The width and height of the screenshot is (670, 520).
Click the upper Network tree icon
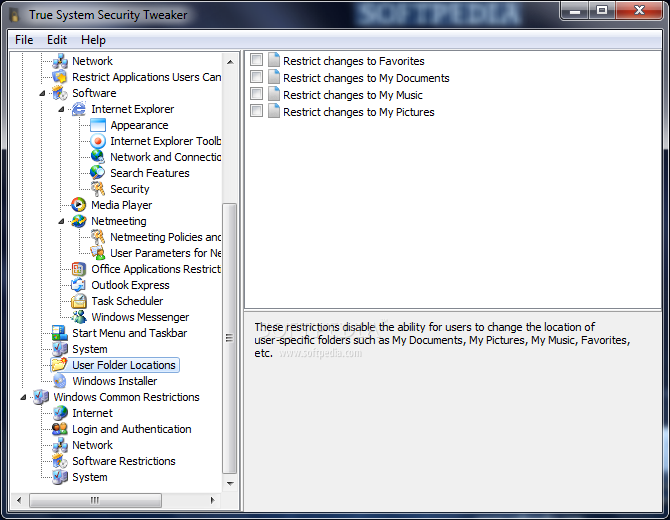60,62
